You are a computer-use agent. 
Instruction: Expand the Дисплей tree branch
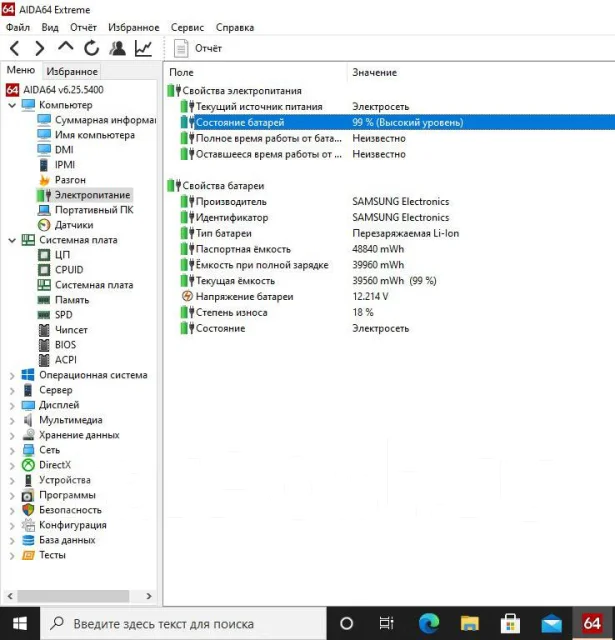click(12, 406)
